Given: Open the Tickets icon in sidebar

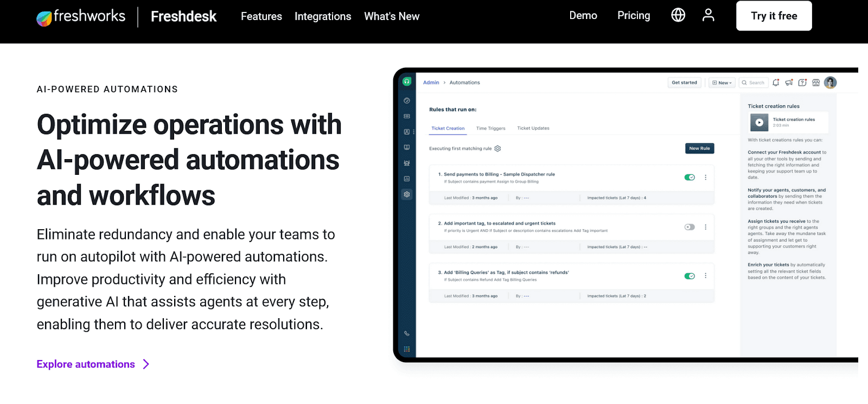Looking at the screenshot, I should pos(407,116).
